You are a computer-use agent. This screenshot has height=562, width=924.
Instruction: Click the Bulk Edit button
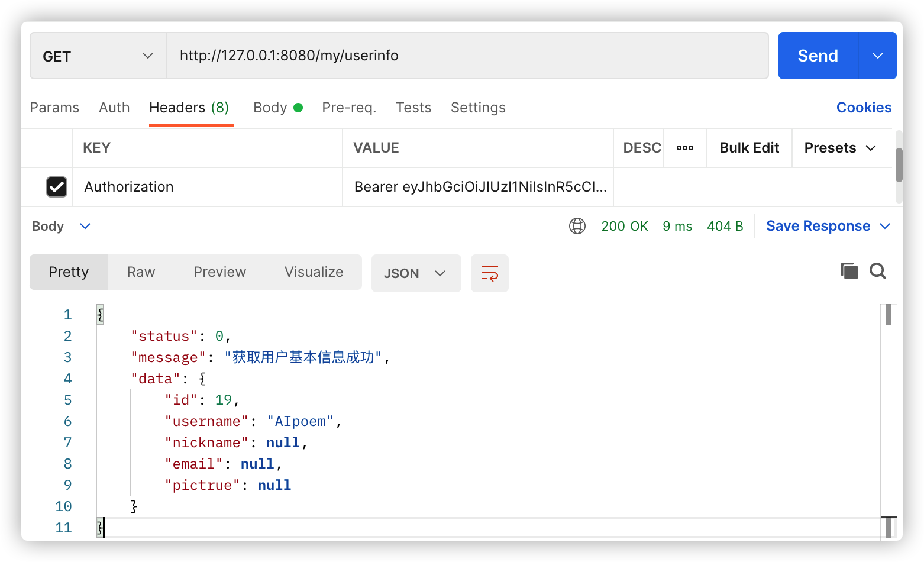click(x=749, y=148)
